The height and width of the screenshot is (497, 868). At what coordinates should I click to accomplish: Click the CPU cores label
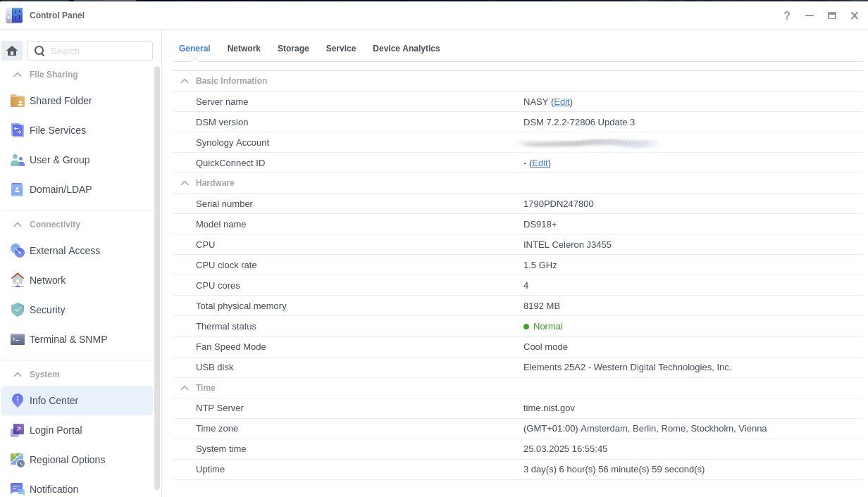tap(218, 286)
